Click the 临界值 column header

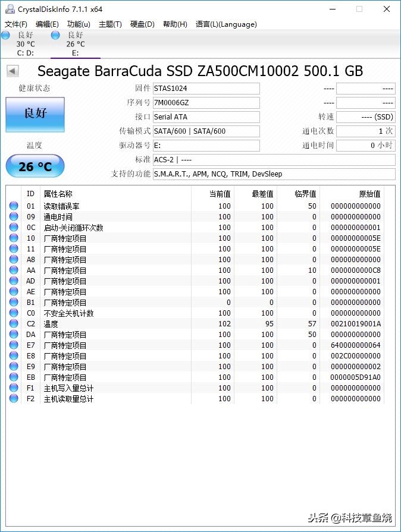coord(298,194)
